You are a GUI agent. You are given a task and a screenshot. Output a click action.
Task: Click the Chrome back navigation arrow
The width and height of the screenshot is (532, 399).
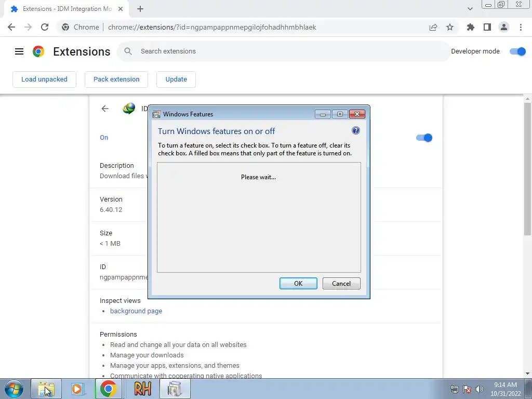point(11,27)
